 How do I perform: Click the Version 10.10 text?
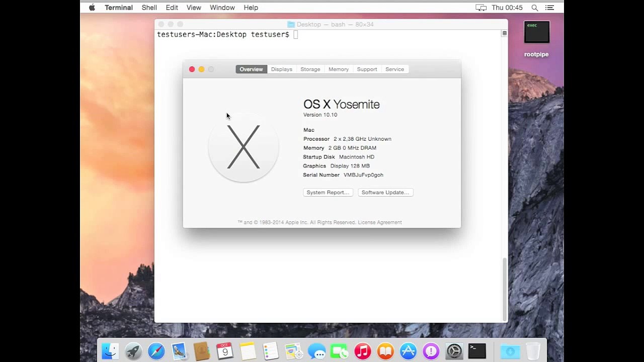coord(320,115)
